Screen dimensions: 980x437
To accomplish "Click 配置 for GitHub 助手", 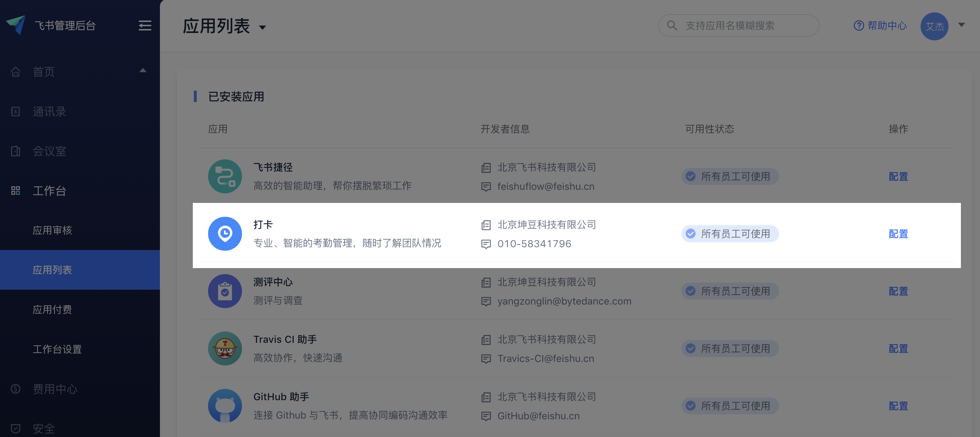I will pos(898,406).
